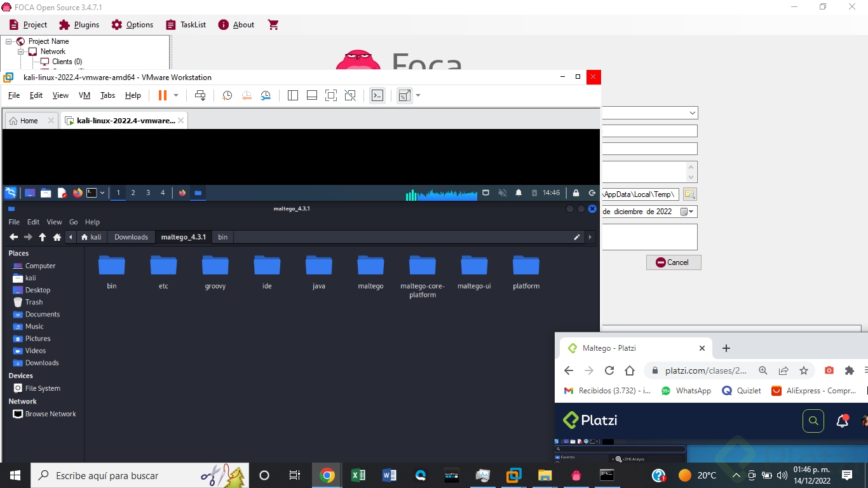Image resolution: width=868 pixels, height=488 pixels.
Task: Select the Downloads breadcrumb in the path bar
Action: [131, 237]
